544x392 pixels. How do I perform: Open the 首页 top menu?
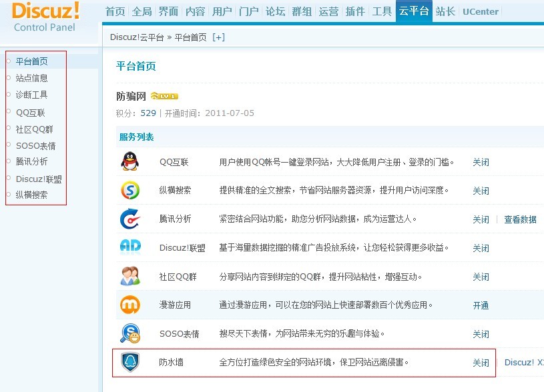(x=115, y=11)
